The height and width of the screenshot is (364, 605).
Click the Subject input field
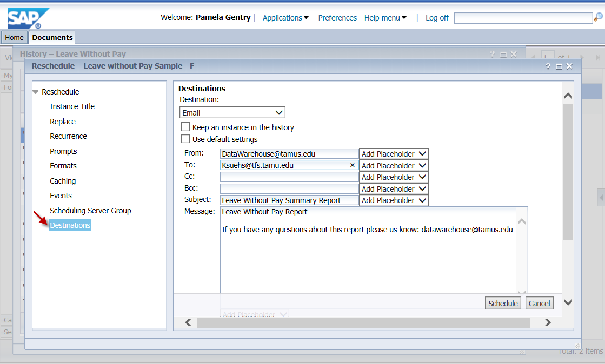coord(289,200)
